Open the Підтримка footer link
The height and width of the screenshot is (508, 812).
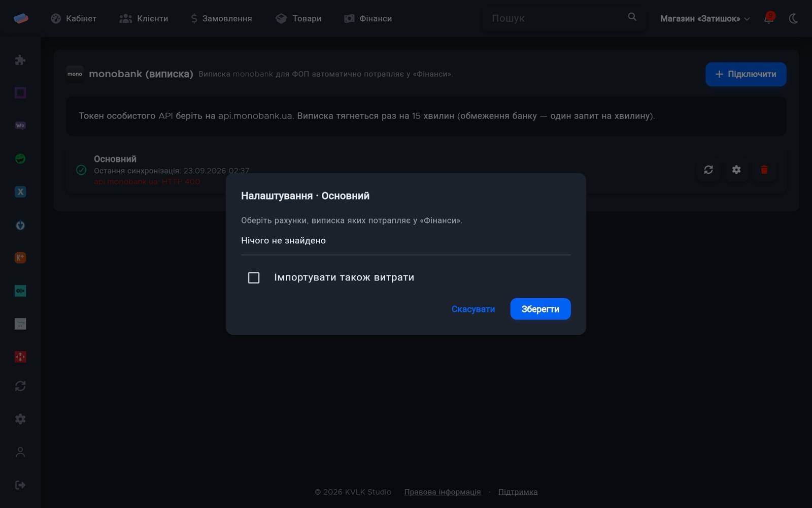pos(518,492)
